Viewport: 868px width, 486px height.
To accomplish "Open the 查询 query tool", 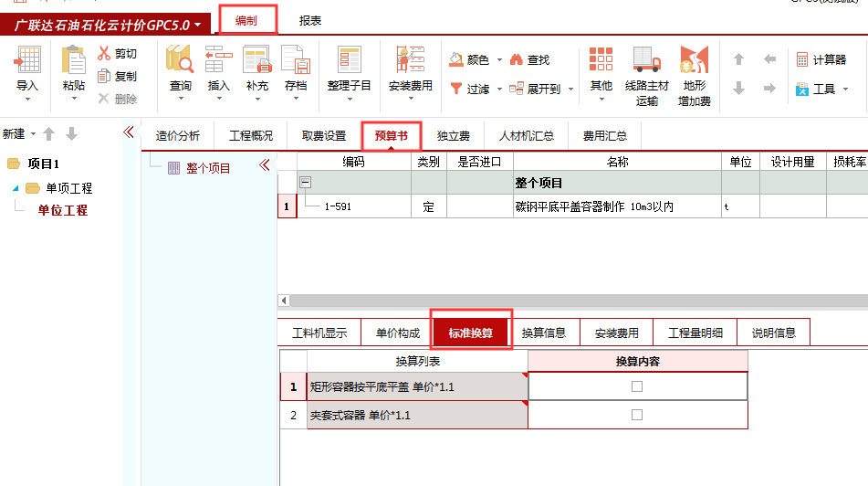I will click(180, 62).
